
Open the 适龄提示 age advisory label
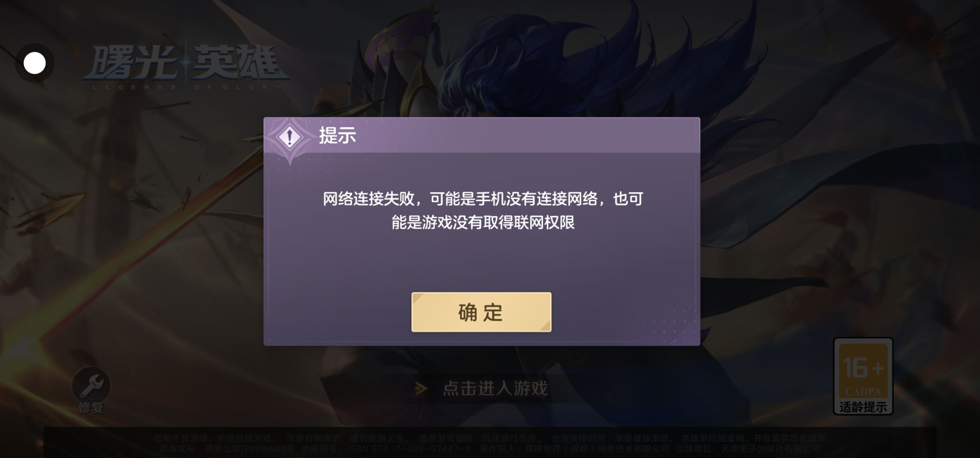coord(863,407)
